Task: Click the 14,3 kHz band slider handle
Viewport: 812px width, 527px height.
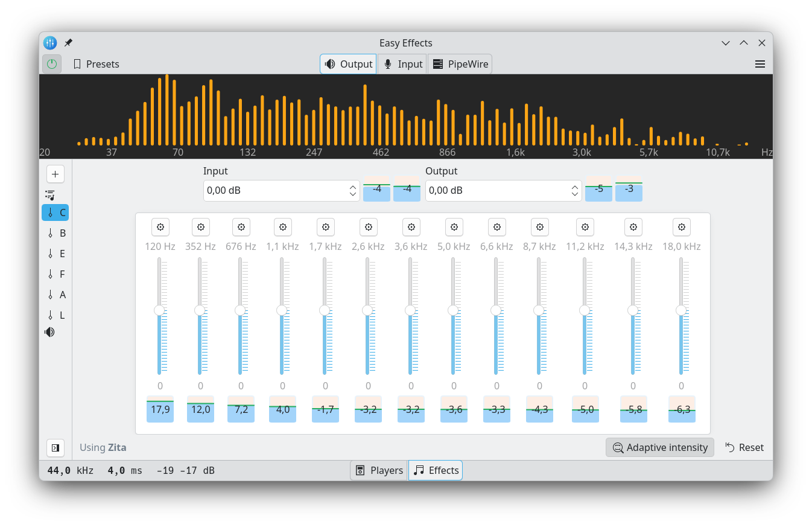Action: [632, 310]
